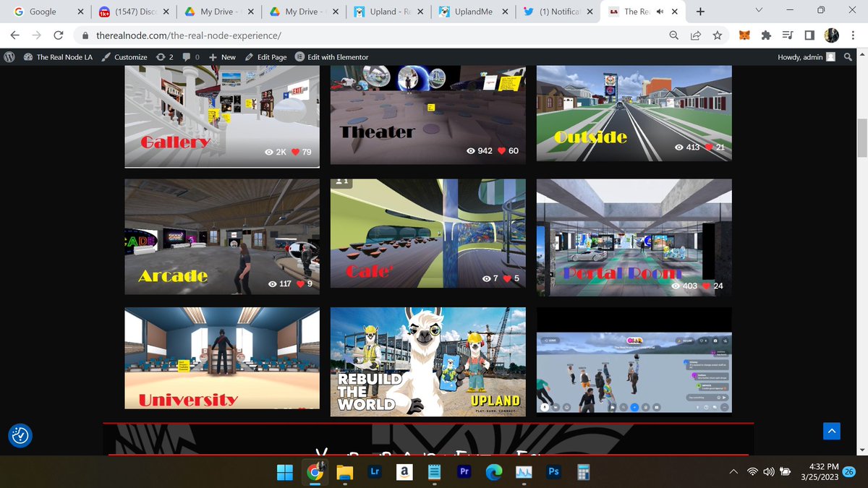Click the back-to-top arrow button

[832, 431]
